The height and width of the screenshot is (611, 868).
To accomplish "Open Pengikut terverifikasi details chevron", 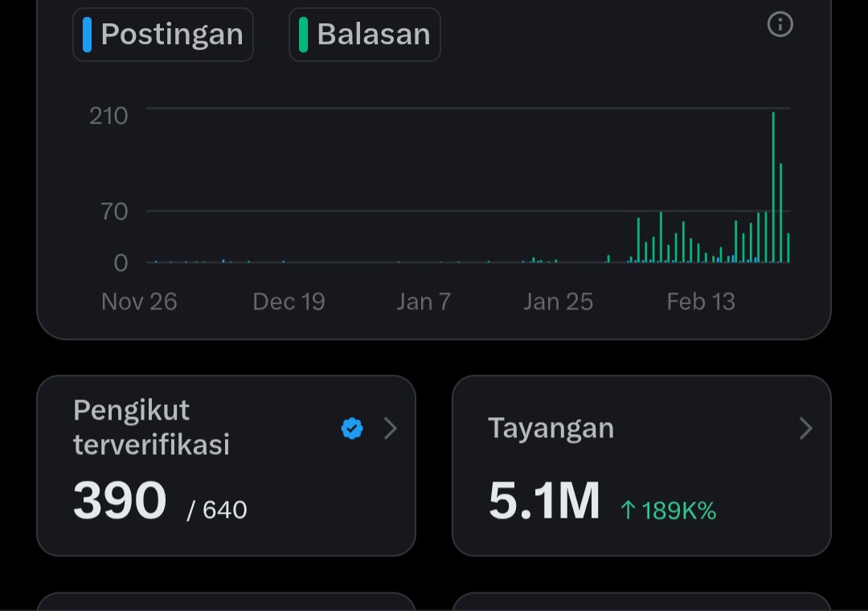I will [391, 429].
